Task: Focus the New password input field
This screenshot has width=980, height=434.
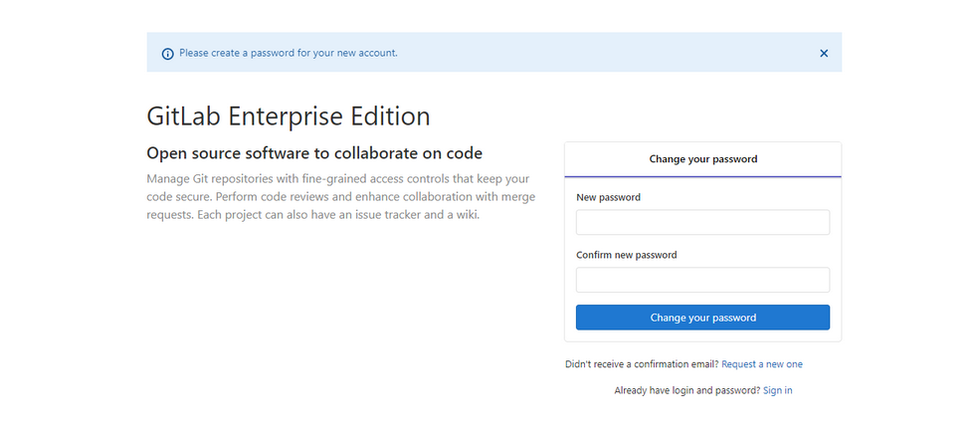Action: coord(702,222)
